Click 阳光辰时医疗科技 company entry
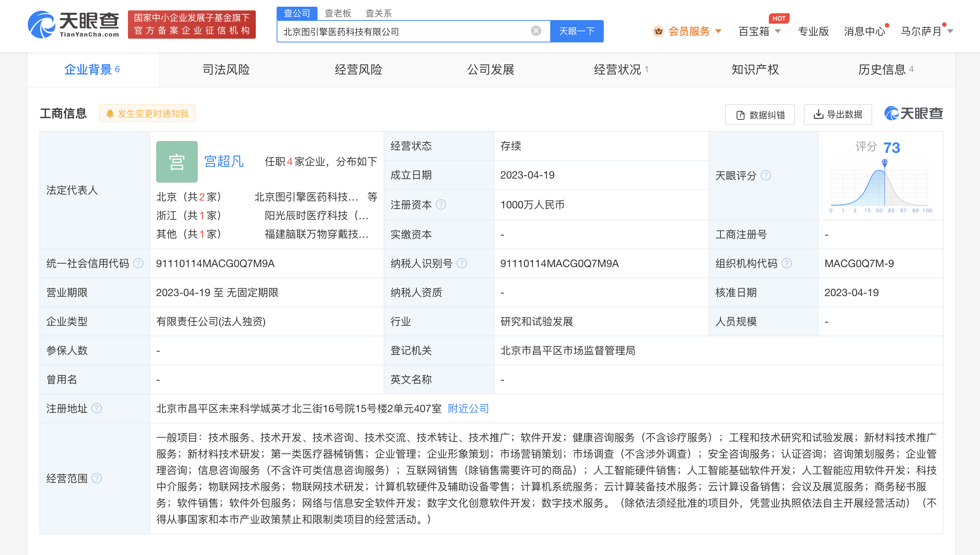This screenshot has height=555, width=980. click(x=316, y=215)
